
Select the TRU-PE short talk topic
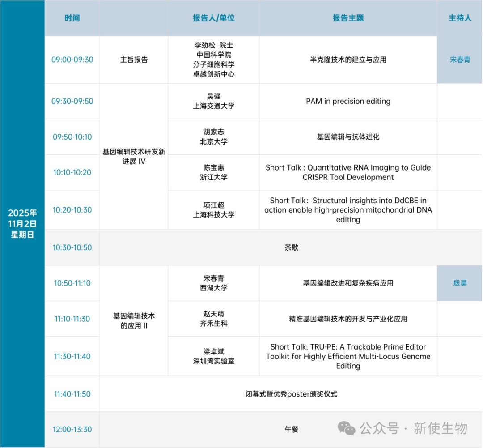348,356
